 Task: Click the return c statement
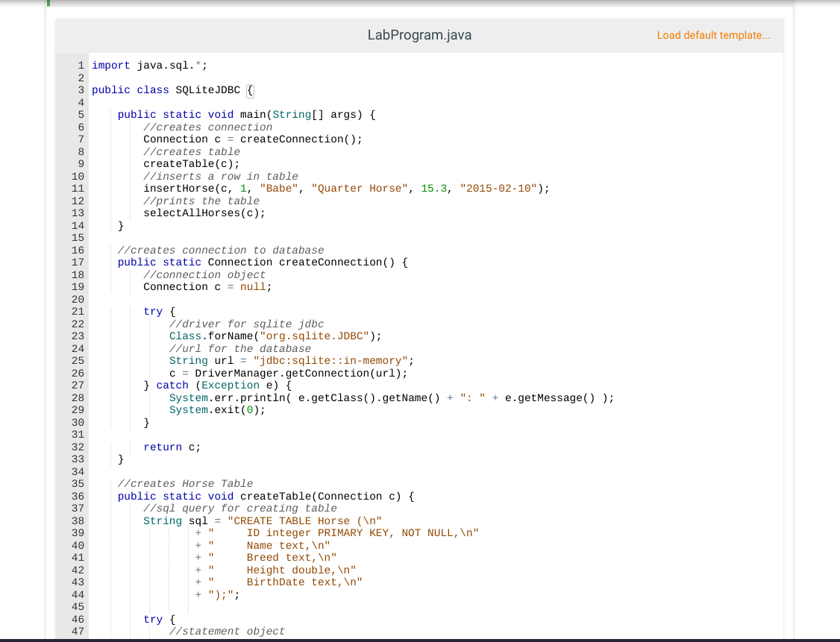[x=172, y=447]
